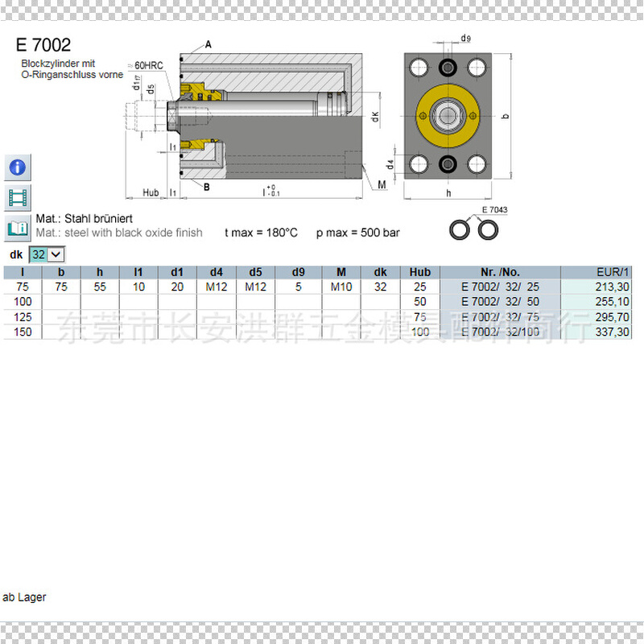Click the l1 column header
644x644 pixels.
click(138, 272)
